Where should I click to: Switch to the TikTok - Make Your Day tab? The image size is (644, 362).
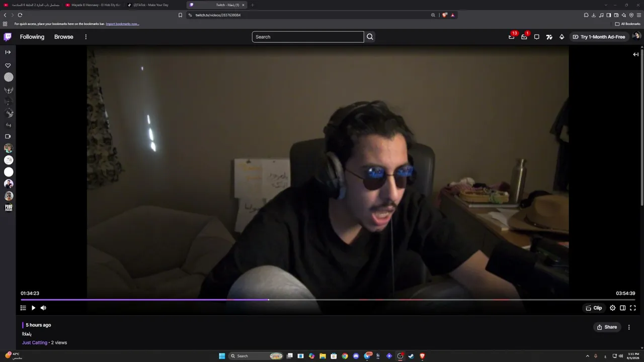[x=155, y=5]
